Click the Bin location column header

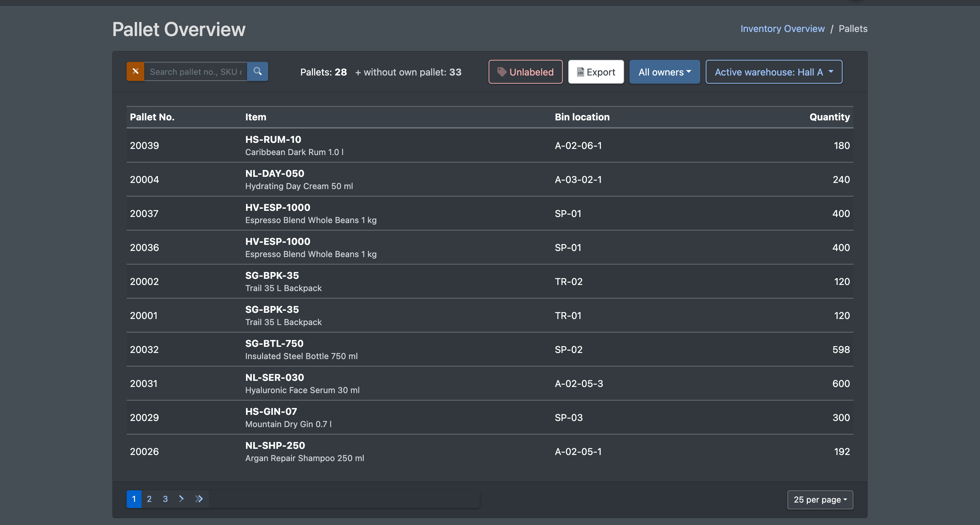pos(582,117)
